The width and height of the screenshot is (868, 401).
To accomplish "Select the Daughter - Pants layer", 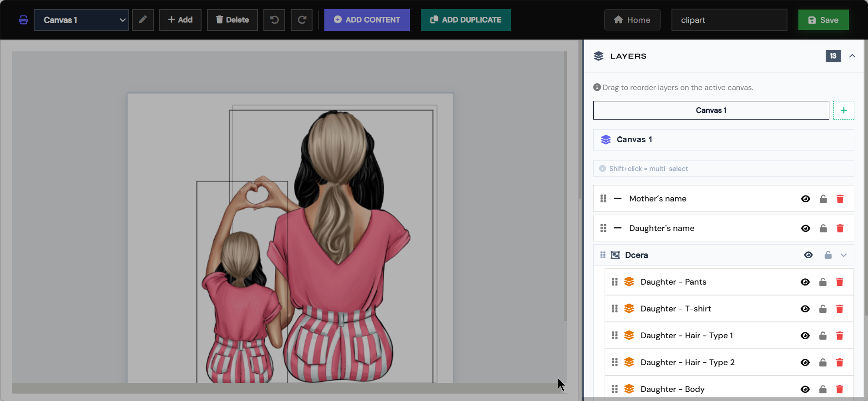I will (x=729, y=282).
